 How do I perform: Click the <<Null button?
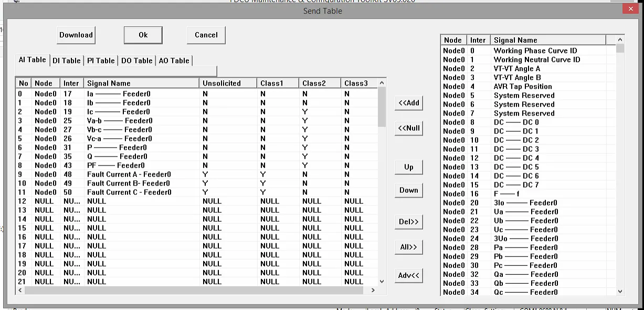(x=409, y=128)
